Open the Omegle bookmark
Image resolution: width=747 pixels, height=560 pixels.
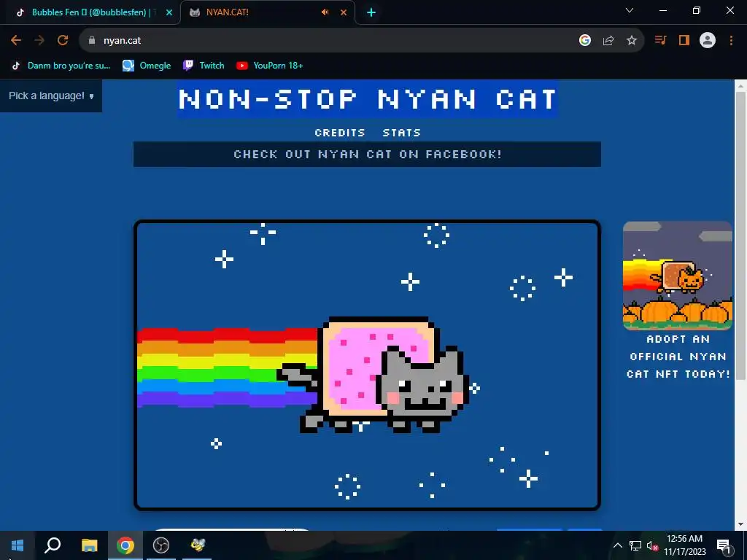tap(147, 66)
